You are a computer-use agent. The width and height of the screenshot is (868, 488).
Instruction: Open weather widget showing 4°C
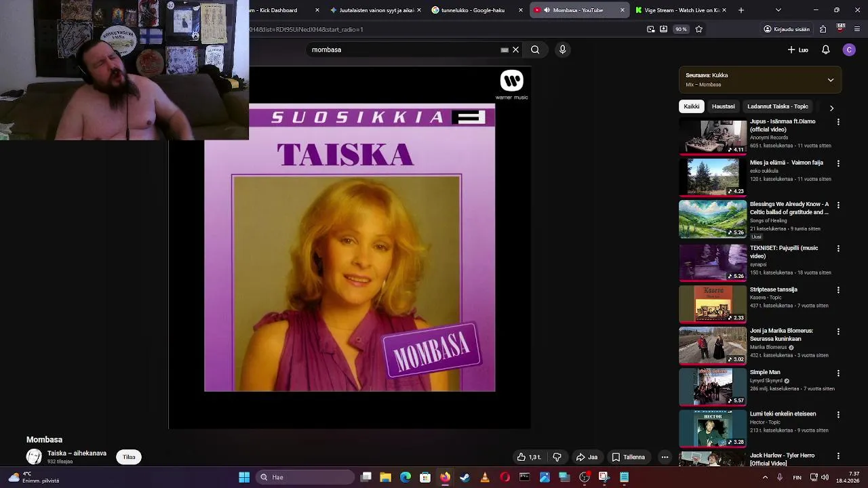click(34, 477)
